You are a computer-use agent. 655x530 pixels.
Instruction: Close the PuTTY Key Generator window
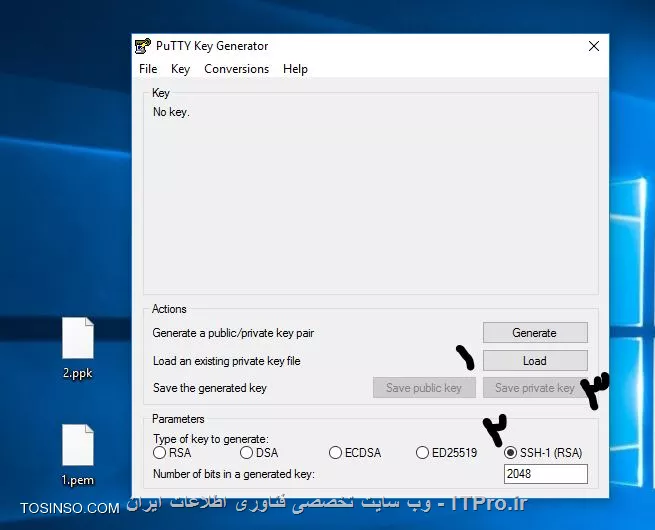tap(594, 46)
